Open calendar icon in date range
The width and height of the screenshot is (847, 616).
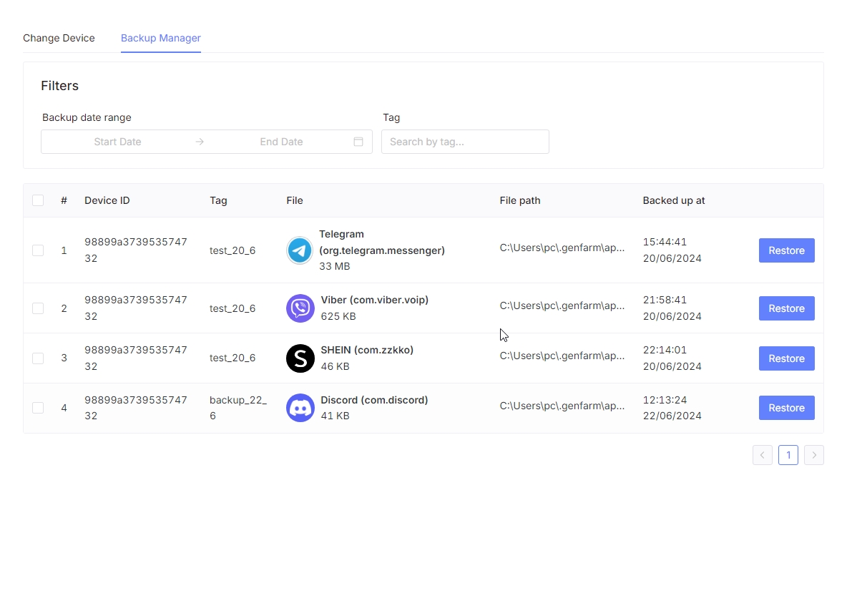click(x=358, y=142)
